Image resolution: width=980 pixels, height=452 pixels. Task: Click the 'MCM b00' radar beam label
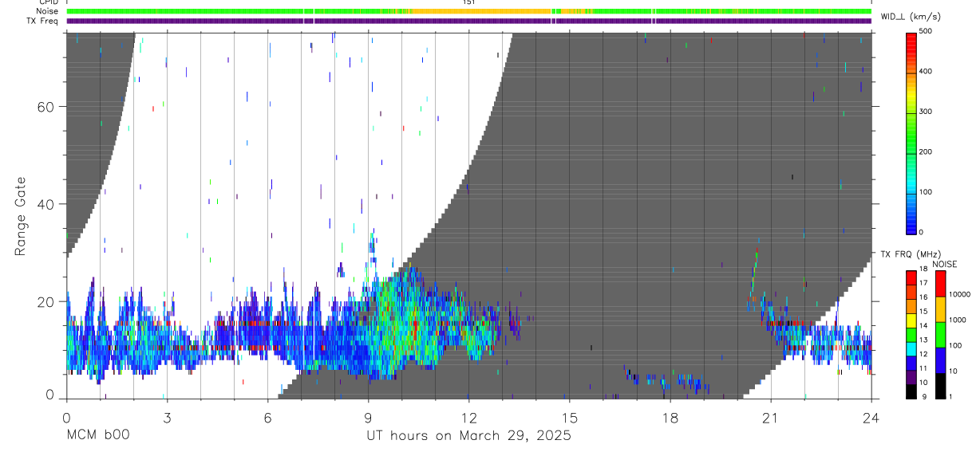(97, 435)
